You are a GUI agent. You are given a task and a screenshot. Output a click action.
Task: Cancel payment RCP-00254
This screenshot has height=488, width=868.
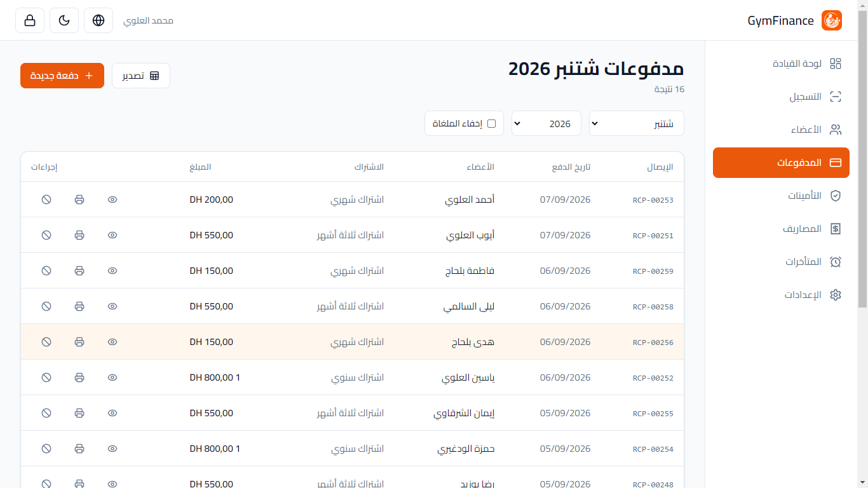[46, 449]
